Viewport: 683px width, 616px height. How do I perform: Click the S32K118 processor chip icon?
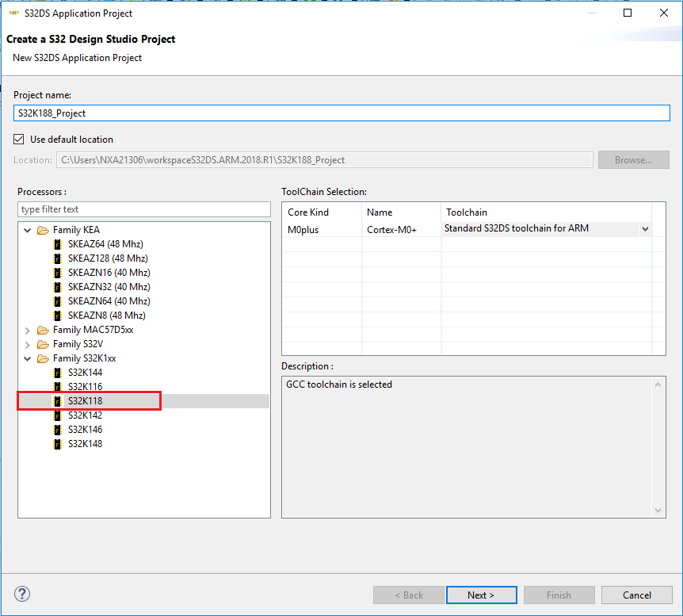tap(58, 401)
